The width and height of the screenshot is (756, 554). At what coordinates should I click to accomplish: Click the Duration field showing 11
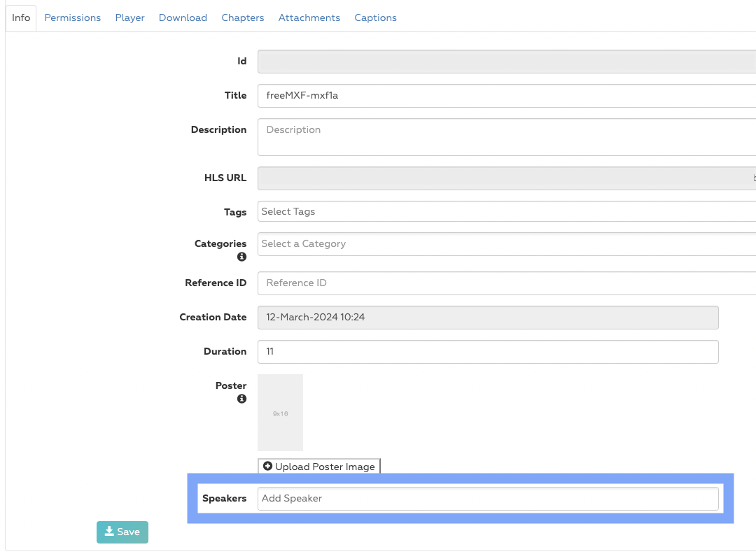click(488, 352)
